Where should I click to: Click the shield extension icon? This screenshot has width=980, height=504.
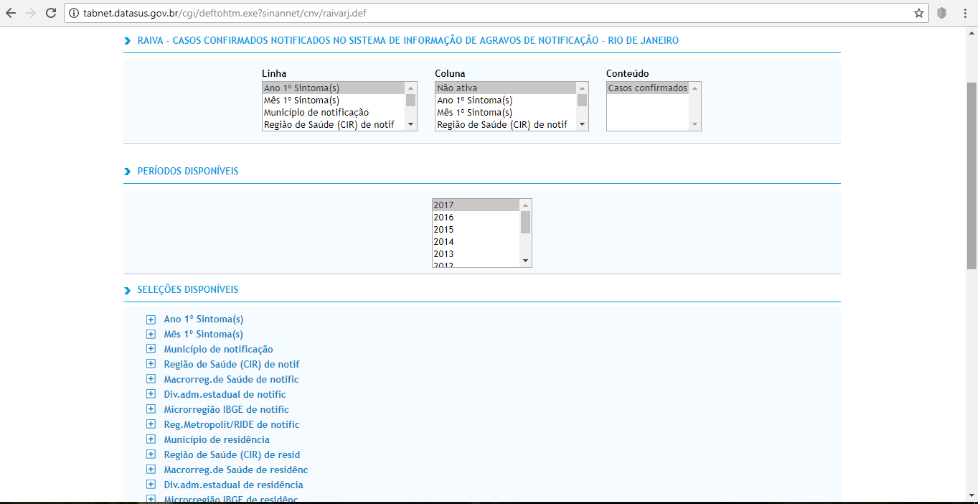coord(941,13)
